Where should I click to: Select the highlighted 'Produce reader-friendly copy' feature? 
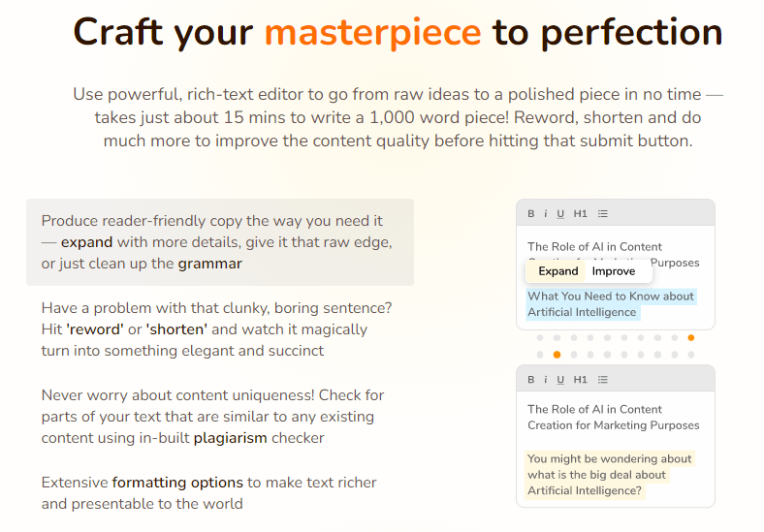pyautogui.click(x=219, y=242)
